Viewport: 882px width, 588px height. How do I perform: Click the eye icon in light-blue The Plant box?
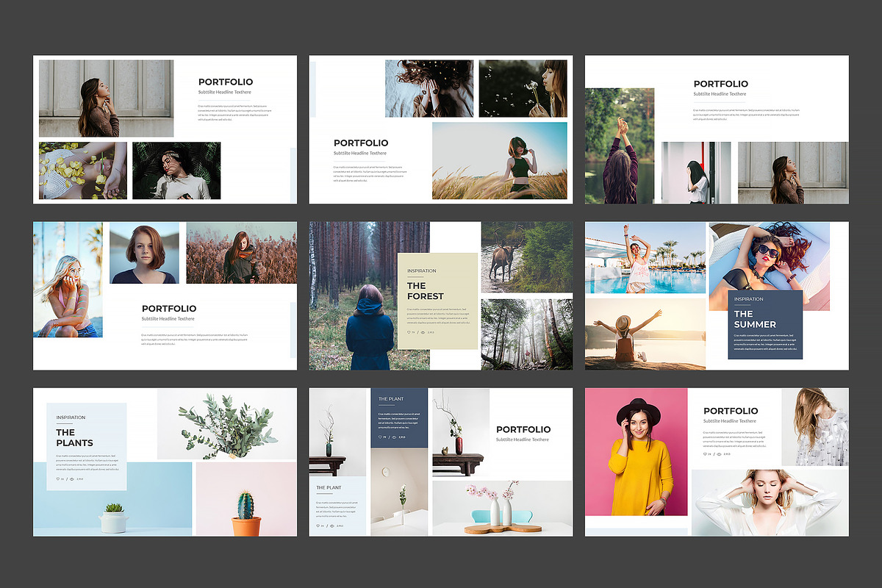coord(332,526)
